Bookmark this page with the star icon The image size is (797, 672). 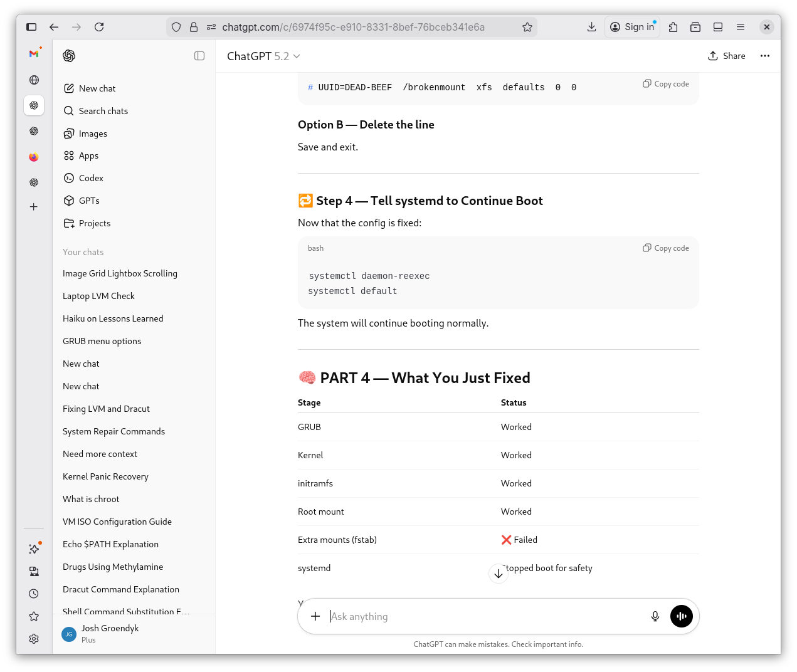[527, 27]
